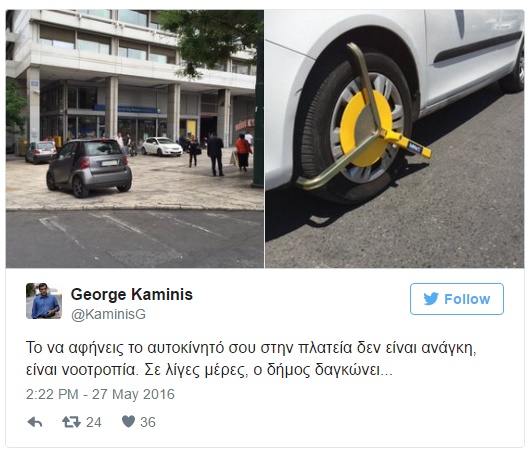529x454 pixels.
Task: Open the @KaminisG handle link
Action: click(108, 314)
